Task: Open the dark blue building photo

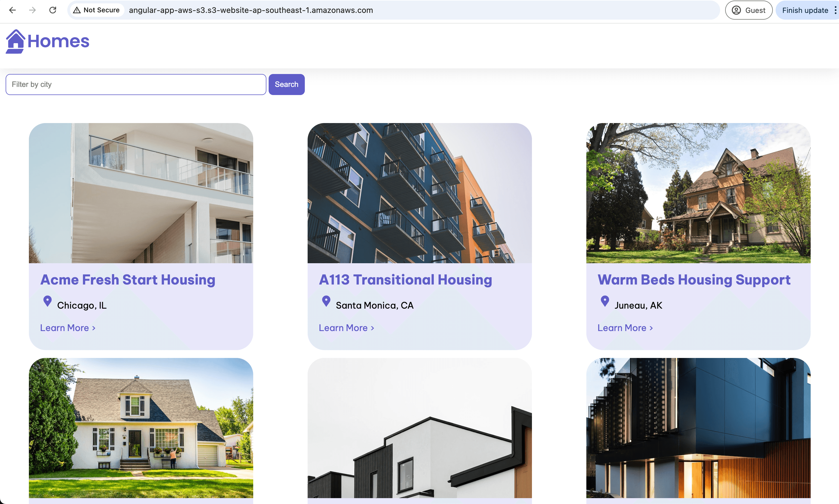Action: [x=699, y=428]
